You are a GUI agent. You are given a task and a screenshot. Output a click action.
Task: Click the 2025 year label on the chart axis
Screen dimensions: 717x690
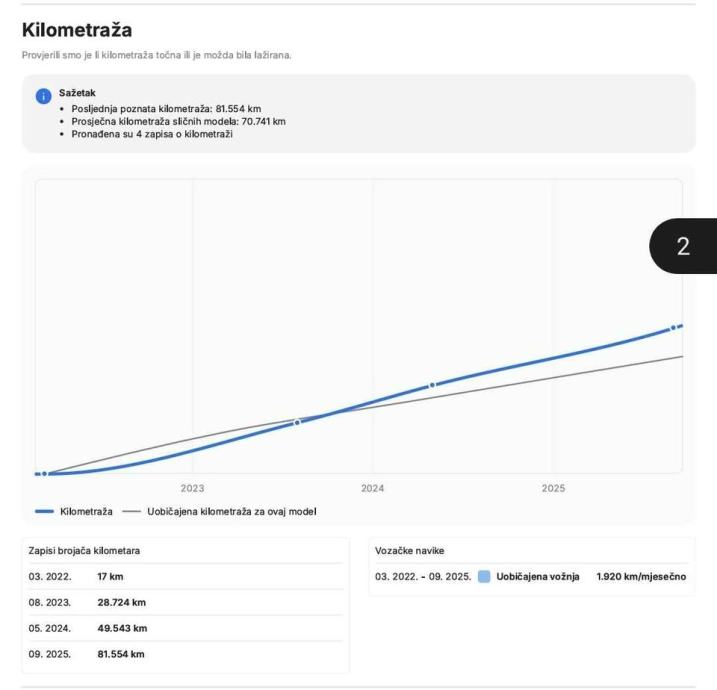tap(553, 488)
